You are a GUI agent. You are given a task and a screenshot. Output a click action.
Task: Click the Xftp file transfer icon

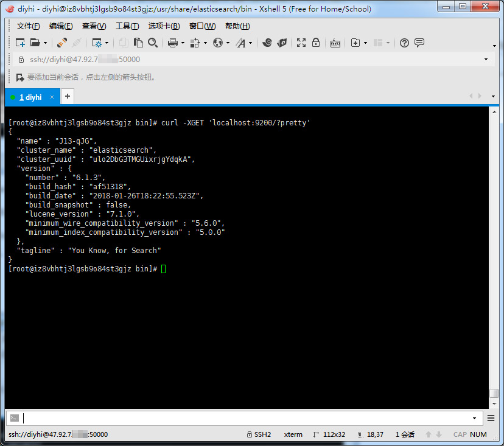pyautogui.click(x=282, y=43)
